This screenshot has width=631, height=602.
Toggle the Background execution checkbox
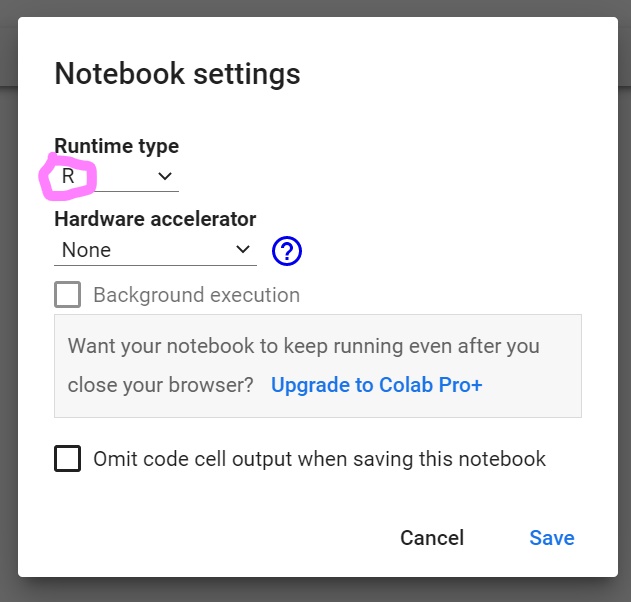click(68, 295)
